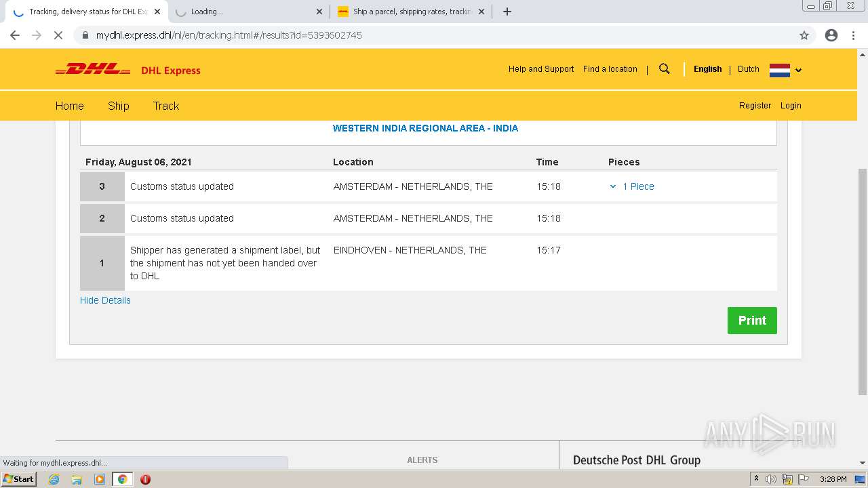
Task: Open the Chrome profile icon
Action: pos(831,35)
